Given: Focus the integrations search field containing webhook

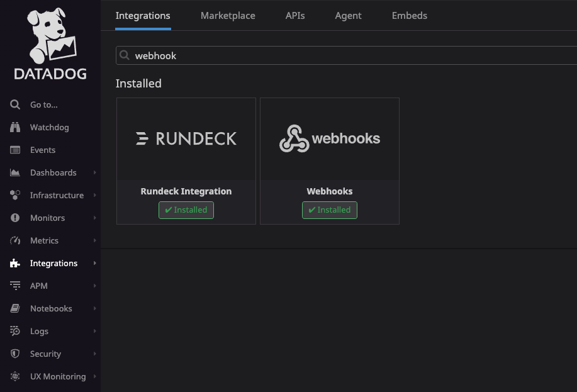Looking at the screenshot, I should (x=346, y=55).
